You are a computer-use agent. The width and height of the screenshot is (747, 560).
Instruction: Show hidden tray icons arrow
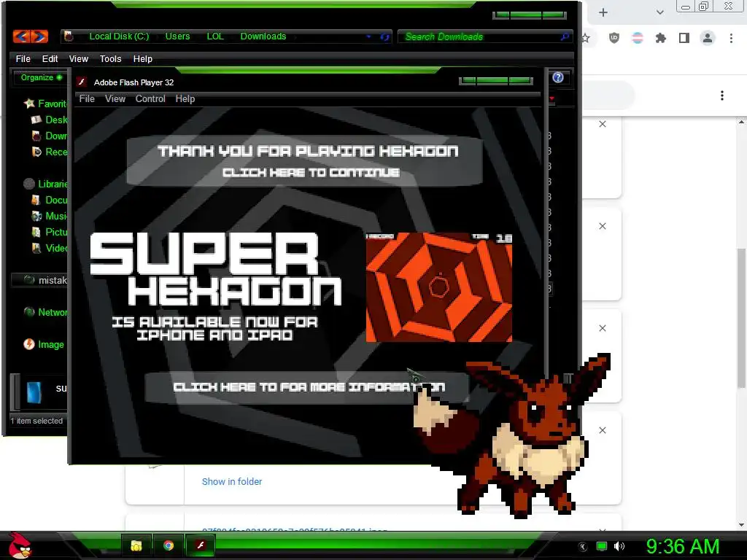583,546
